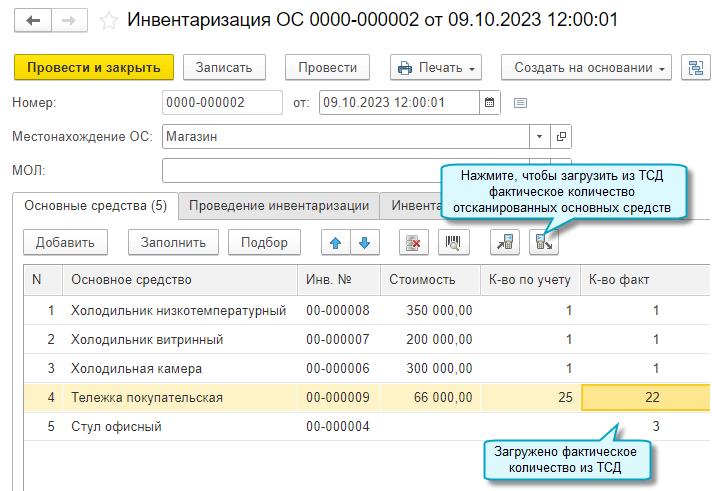Load actual quantity from data terminal
Viewport: 712px width, 491px height.
click(545, 242)
